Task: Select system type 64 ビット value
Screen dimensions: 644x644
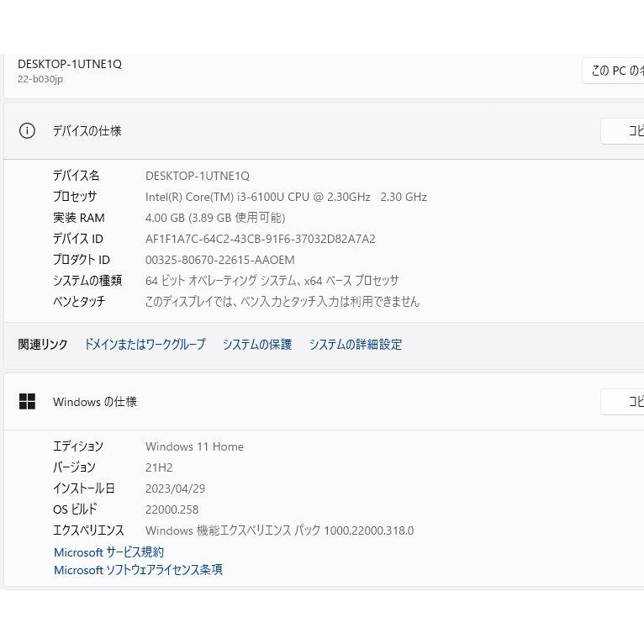Action: [272, 281]
